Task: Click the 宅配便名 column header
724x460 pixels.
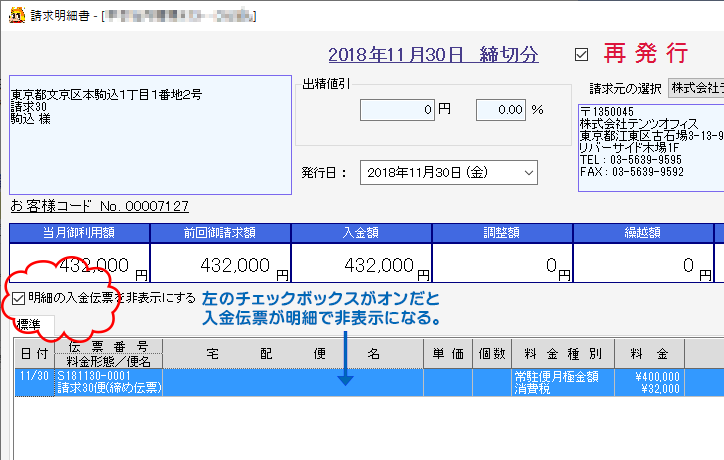Action: pyautogui.click(x=292, y=353)
